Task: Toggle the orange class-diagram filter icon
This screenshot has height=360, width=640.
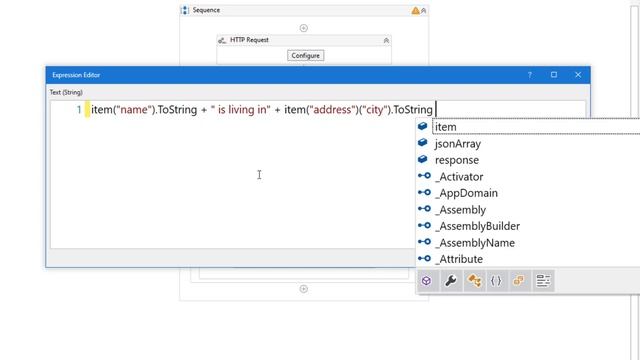Action: 474,281
